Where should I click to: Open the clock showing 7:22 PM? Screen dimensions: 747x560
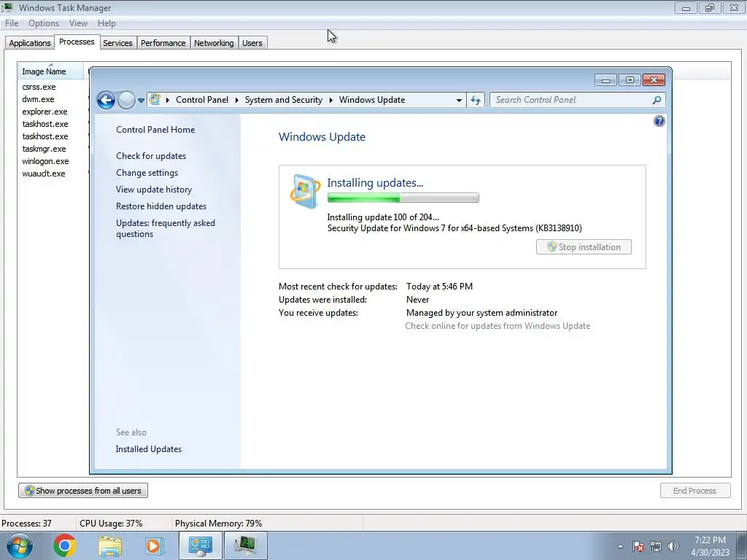click(x=710, y=546)
